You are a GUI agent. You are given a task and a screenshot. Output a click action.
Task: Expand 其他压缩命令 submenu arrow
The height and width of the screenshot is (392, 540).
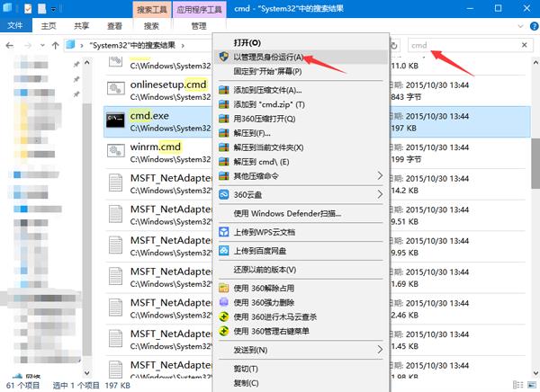380,176
